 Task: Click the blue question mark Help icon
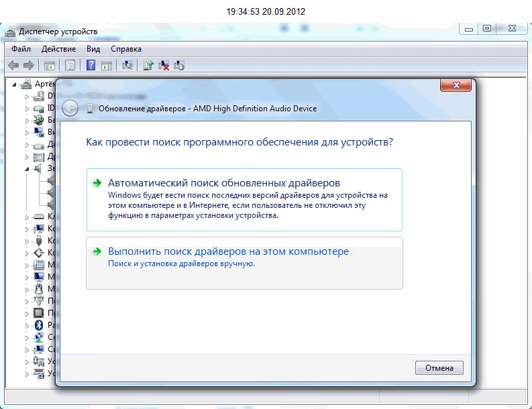click(91, 65)
